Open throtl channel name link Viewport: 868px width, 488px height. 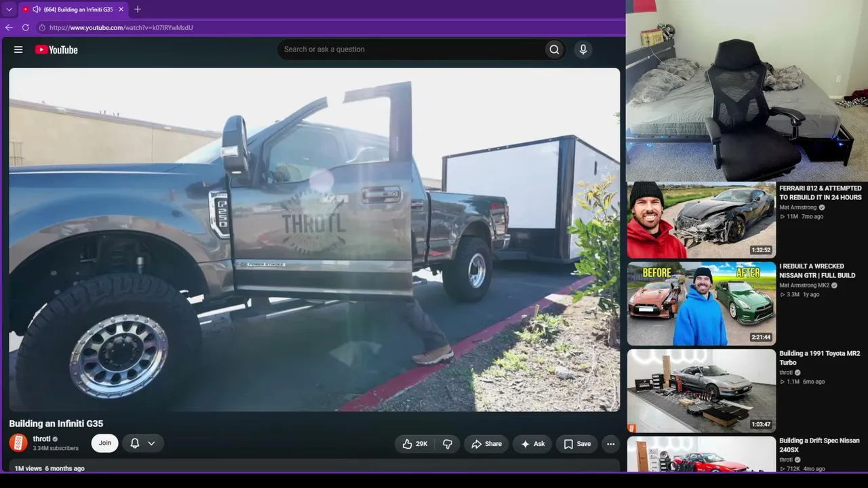[41, 439]
